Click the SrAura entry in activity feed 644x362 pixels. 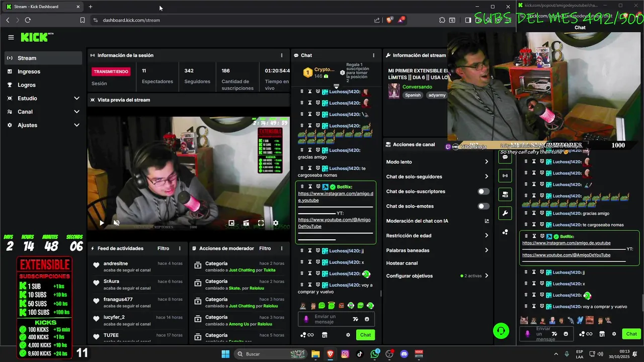tap(137, 285)
